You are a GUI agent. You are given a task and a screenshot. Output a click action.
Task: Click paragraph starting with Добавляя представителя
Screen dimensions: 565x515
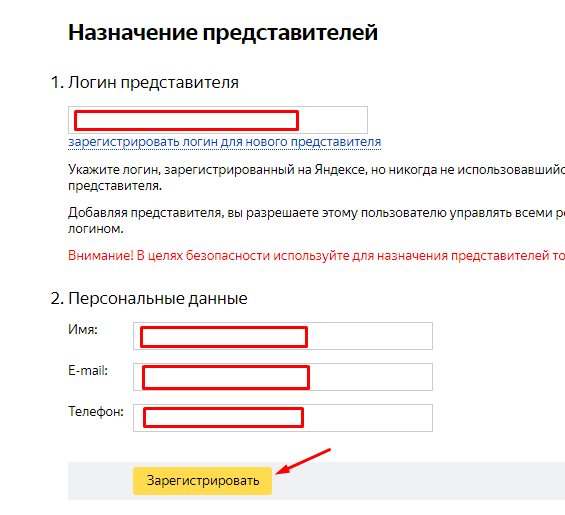point(316,221)
